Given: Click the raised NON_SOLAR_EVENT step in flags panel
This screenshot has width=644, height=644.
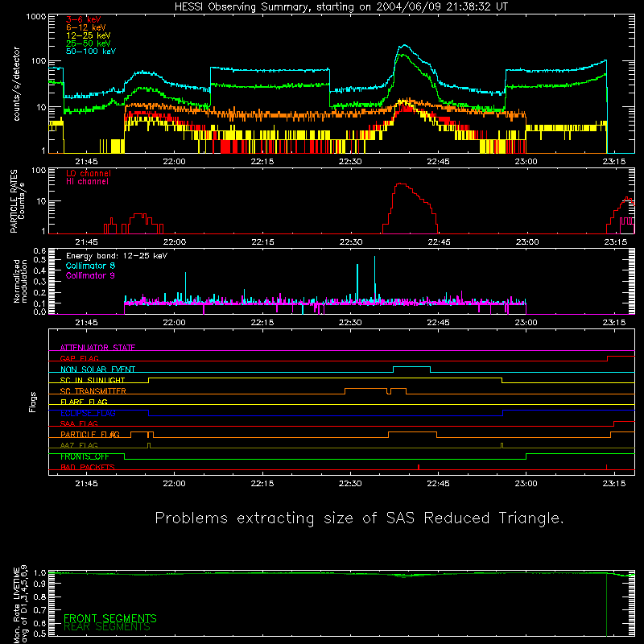Looking at the screenshot, I should click(x=412, y=367).
